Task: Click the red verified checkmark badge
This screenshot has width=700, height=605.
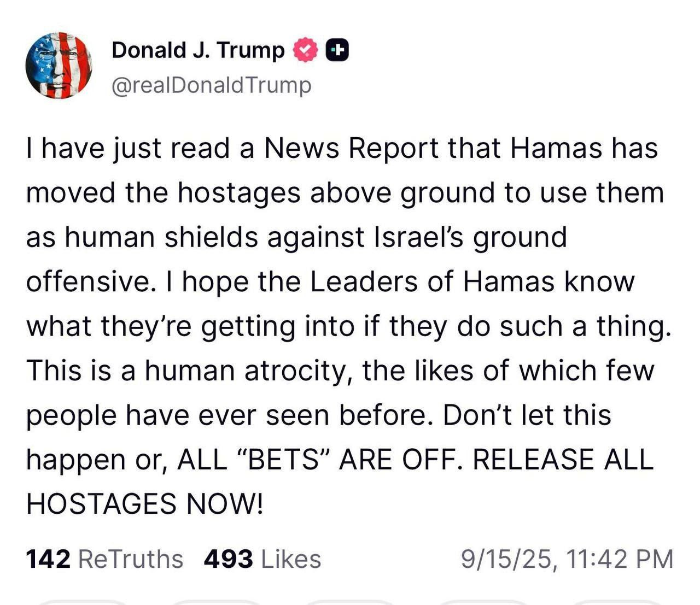Action: (305, 50)
